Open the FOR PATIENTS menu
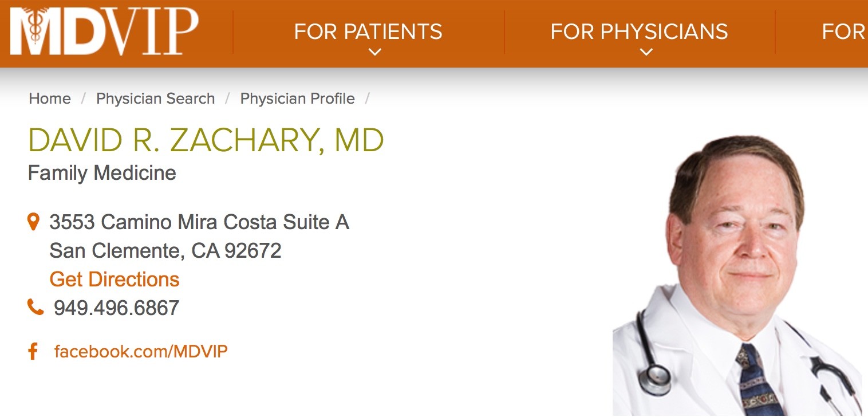The width and height of the screenshot is (868, 417). click(x=368, y=32)
